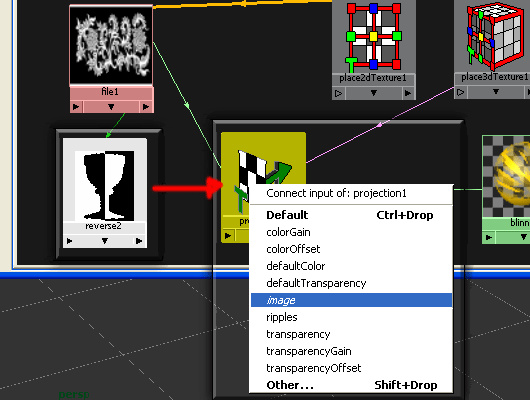The height and width of the screenshot is (400, 530).
Task: Choose transparencyOffset input attribute
Action: click(x=351, y=368)
